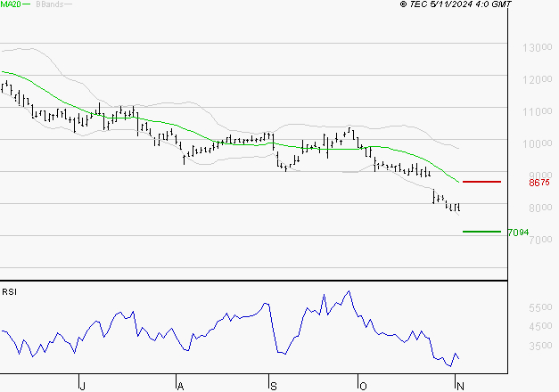Click the RSI panel label
This screenshot has width=559, height=392.
tap(9, 291)
